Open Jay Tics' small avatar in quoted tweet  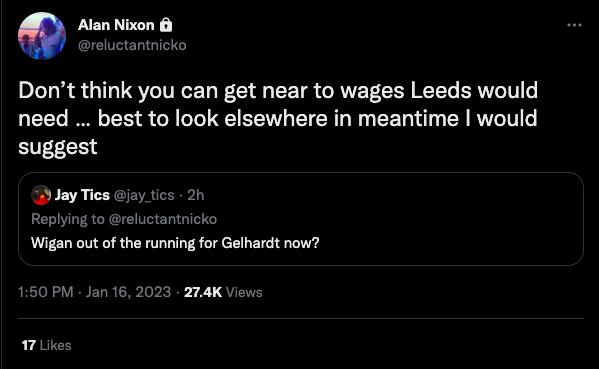pos(41,195)
